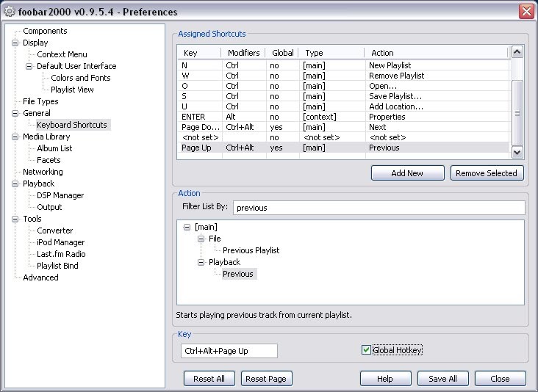Select Advanced preferences page
The image size is (538, 392).
[40, 277]
